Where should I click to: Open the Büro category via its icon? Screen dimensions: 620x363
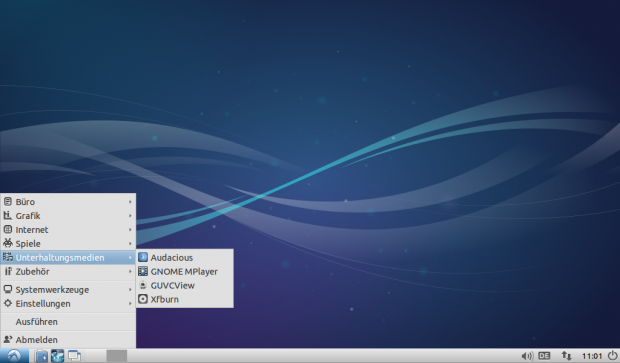[x=8, y=202]
